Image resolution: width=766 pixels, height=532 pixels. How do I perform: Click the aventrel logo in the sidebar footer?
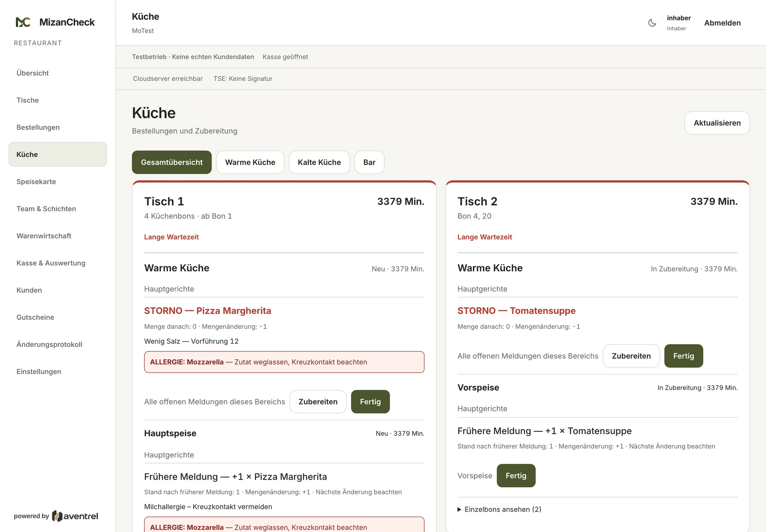tap(75, 516)
